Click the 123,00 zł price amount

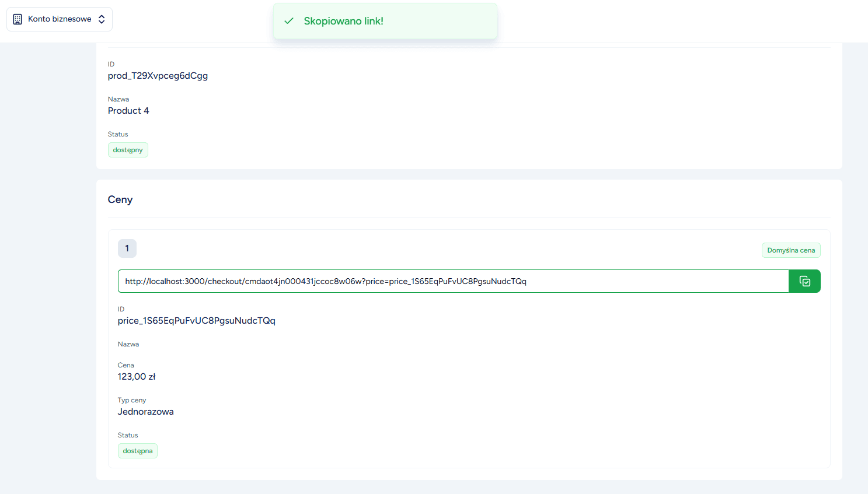coord(137,377)
